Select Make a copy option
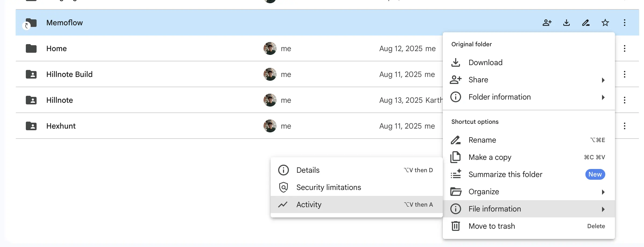 [490, 157]
